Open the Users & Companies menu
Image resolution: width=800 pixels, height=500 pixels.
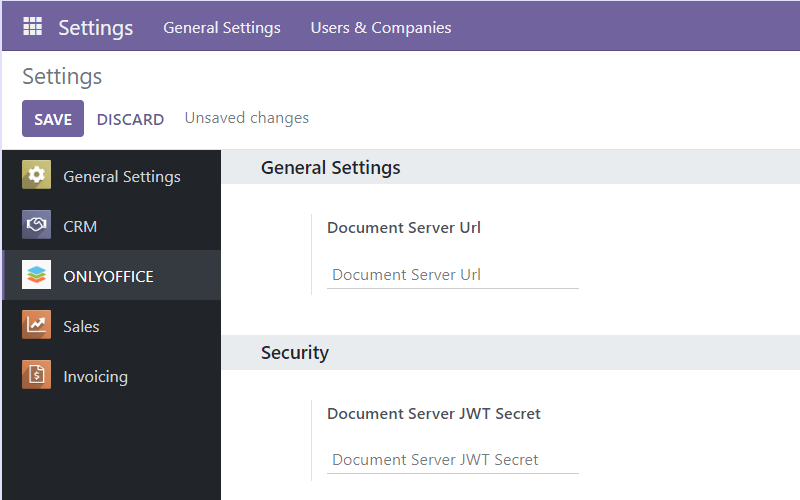click(381, 27)
